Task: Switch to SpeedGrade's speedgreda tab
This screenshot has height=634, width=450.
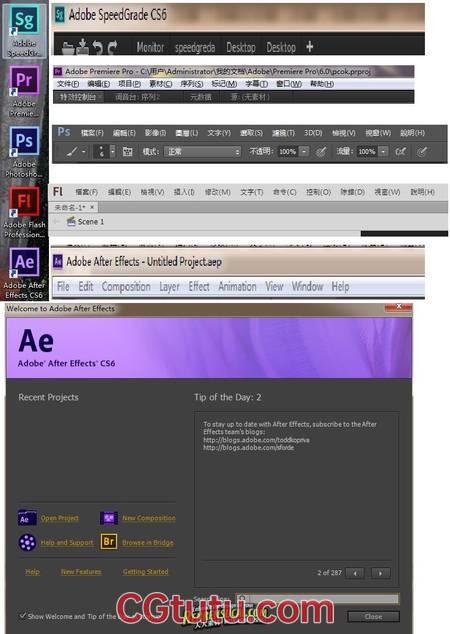Action: (x=195, y=48)
